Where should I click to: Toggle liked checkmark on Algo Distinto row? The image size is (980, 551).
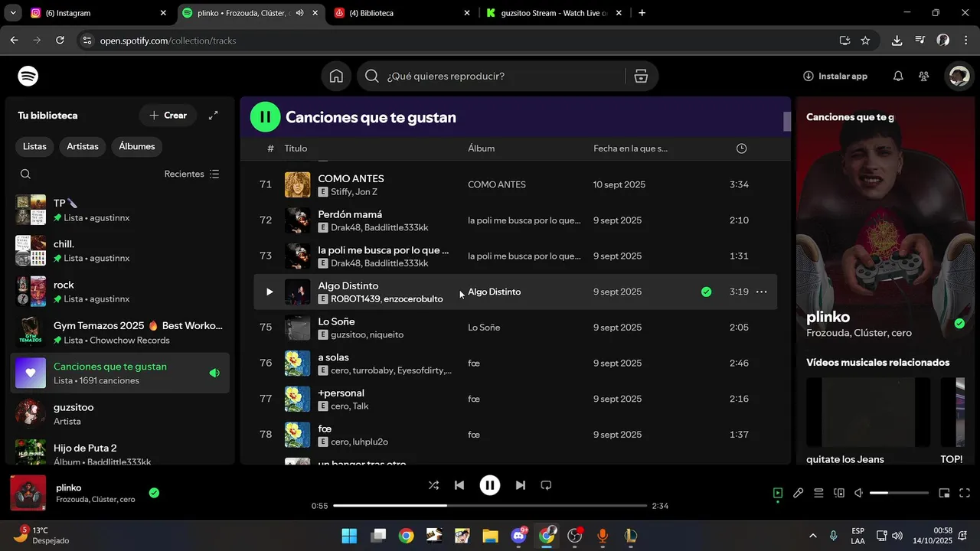(x=706, y=292)
